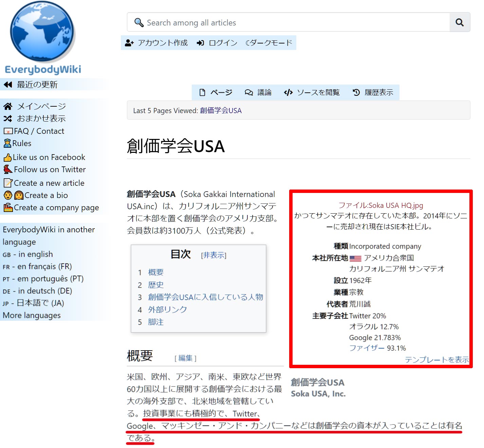This screenshot has height=448, width=484.
Task: Click the Google 21.783% infobox entry
Action: coord(375,338)
